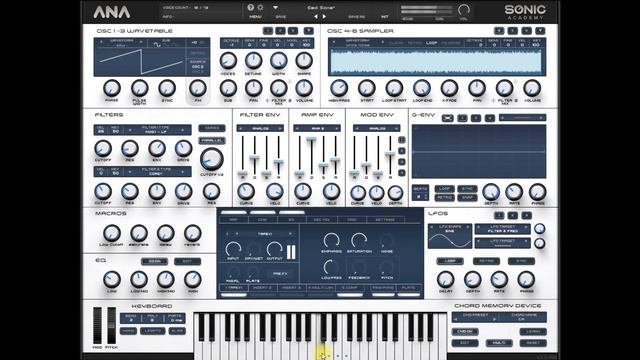Select the INSERT 2 effect slot tab
The width and height of the screenshot is (640, 360).
[262, 288]
